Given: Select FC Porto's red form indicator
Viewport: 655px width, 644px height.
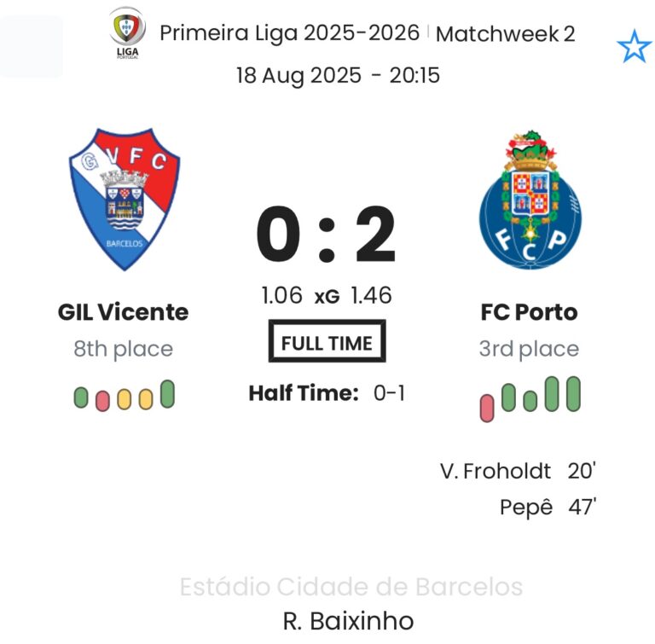Looking at the screenshot, I should (487, 408).
